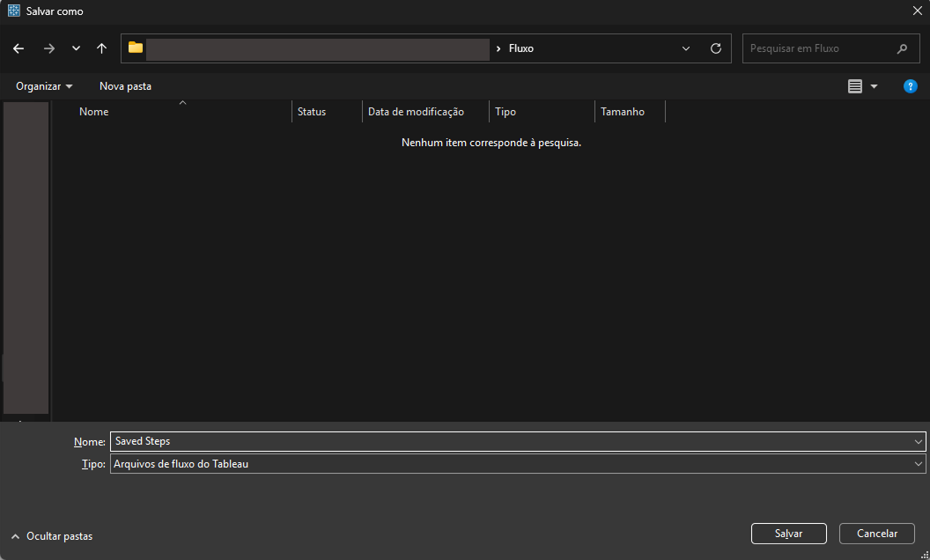Click the view layout icon

pyautogui.click(x=854, y=86)
